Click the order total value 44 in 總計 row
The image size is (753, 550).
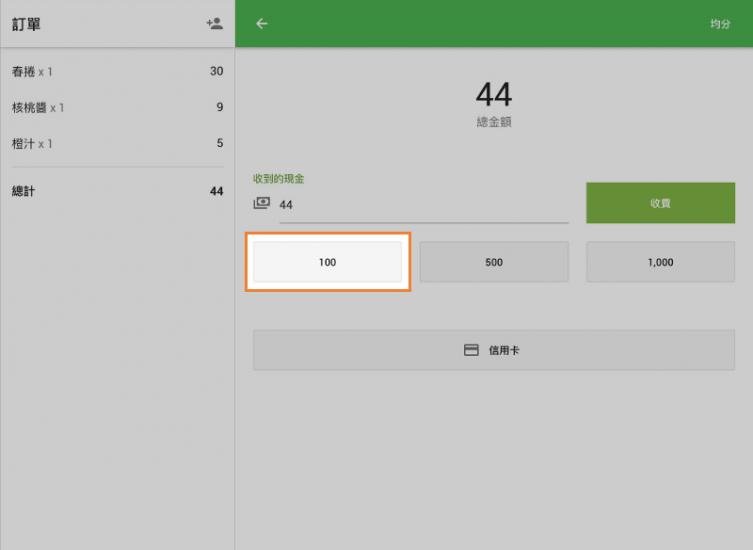pos(216,191)
